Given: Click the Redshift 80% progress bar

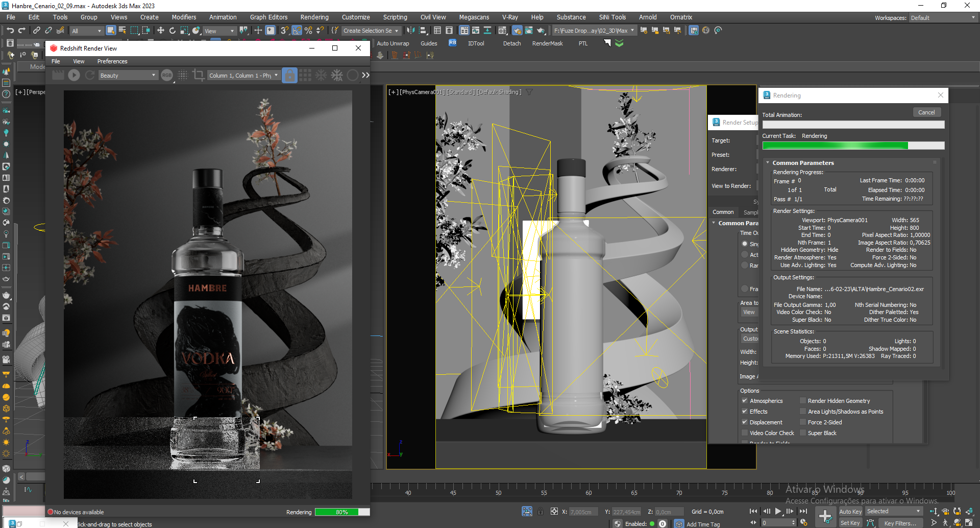Looking at the screenshot, I should [342, 512].
